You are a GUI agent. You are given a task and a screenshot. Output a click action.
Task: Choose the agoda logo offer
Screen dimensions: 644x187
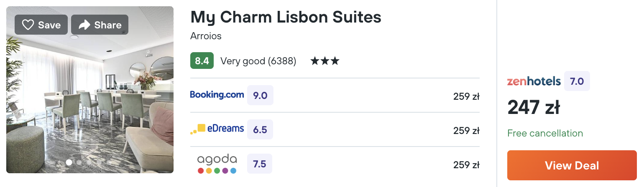pos(217,164)
